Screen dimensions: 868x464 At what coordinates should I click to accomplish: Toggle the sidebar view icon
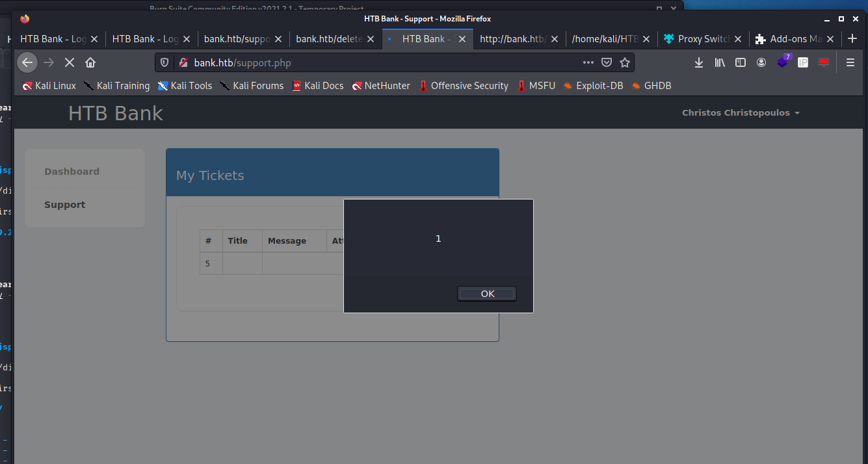(741, 62)
